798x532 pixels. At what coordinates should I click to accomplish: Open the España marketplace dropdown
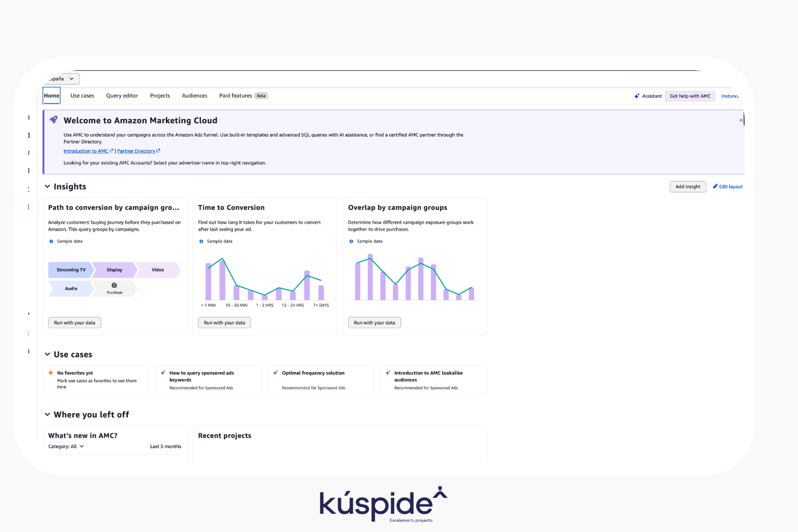click(x=62, y=79)
